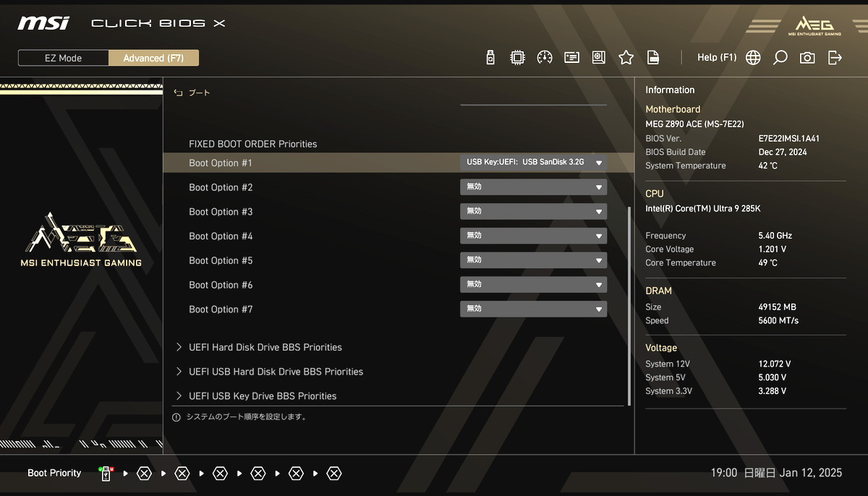This screenshot has height=496, width=868.
Task: Click the settings list vertical scrollbar
Action: [629, 305]
